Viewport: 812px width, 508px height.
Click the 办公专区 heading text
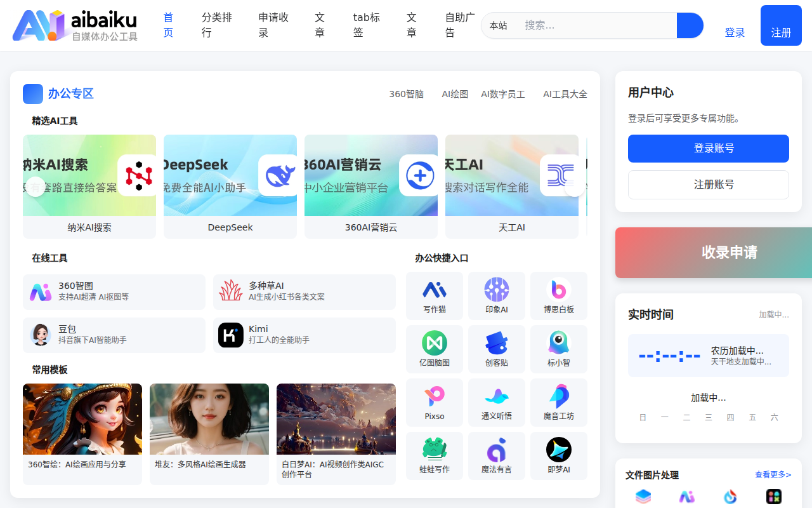(71, 94)
